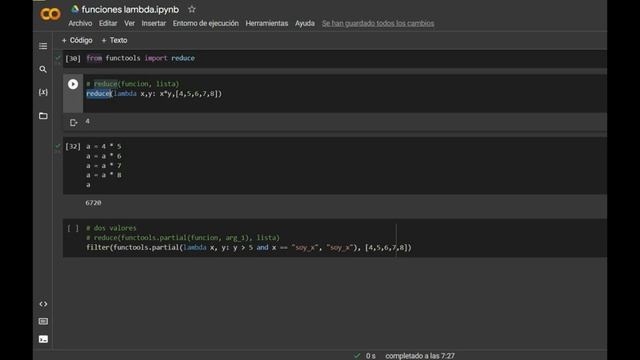This screenshot has height=360, width=640.
Task: Click the '0 s' execution time status
Action: 370,356
